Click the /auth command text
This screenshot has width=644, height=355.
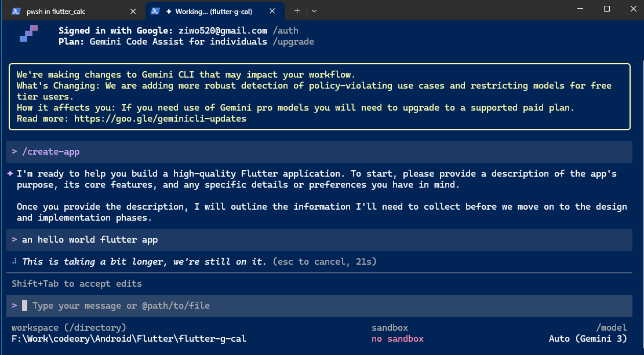pos(286,31)
